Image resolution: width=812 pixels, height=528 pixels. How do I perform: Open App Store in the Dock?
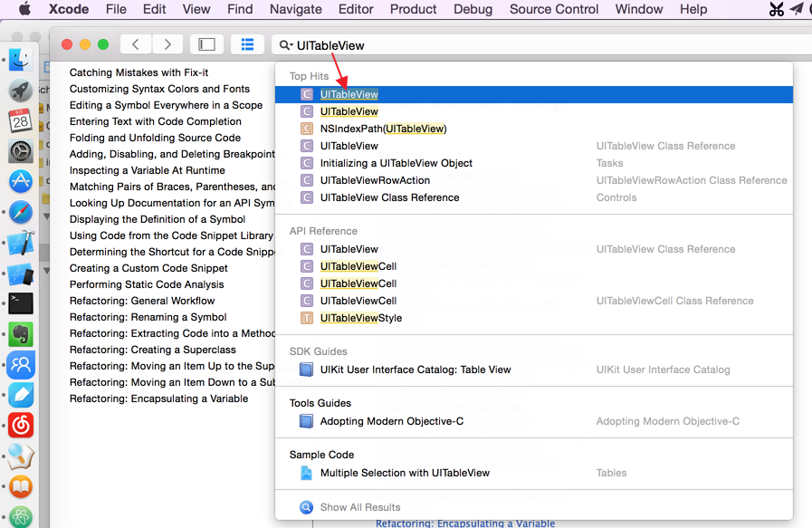click(21, 181)
